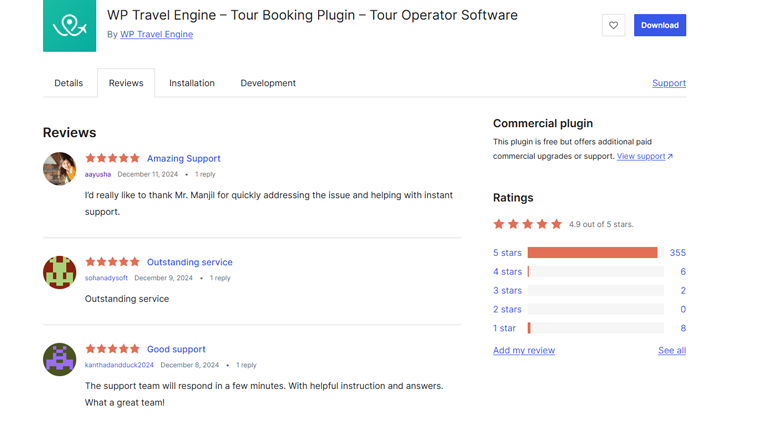
Task: Open WP Travel Engine author link
Action: click(157, 34)
